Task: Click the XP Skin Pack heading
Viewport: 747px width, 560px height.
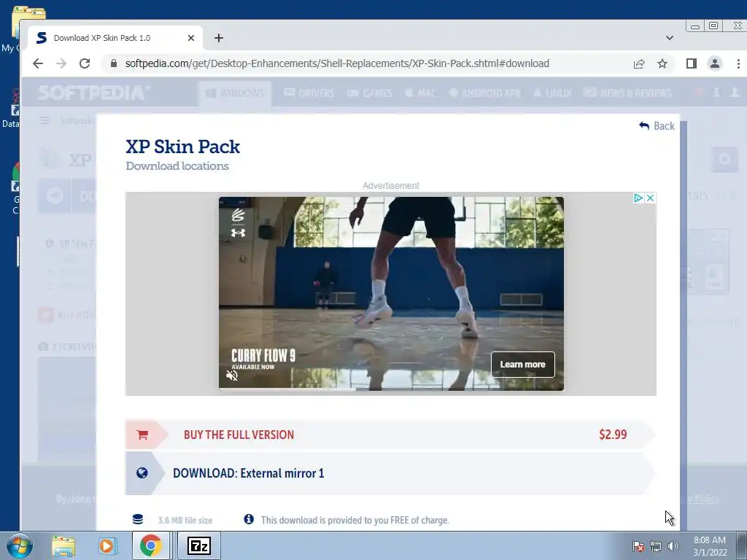Action: point(182,147)
